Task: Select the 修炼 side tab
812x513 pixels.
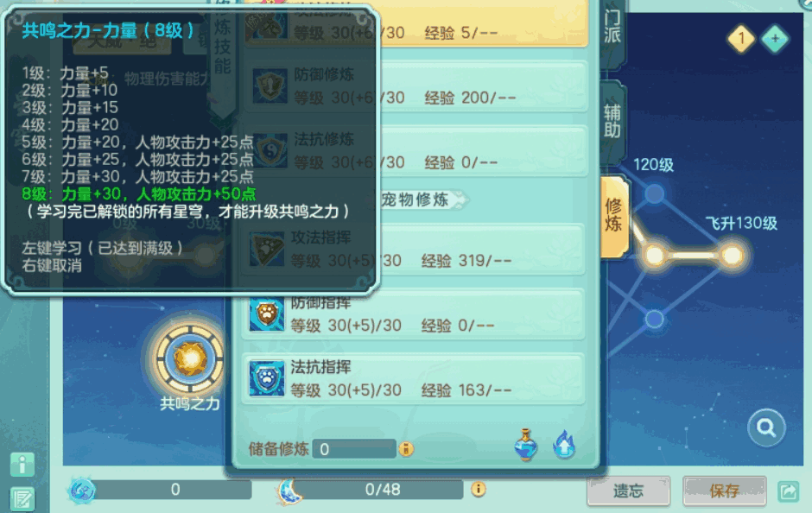Action: [x=613, y=215]
